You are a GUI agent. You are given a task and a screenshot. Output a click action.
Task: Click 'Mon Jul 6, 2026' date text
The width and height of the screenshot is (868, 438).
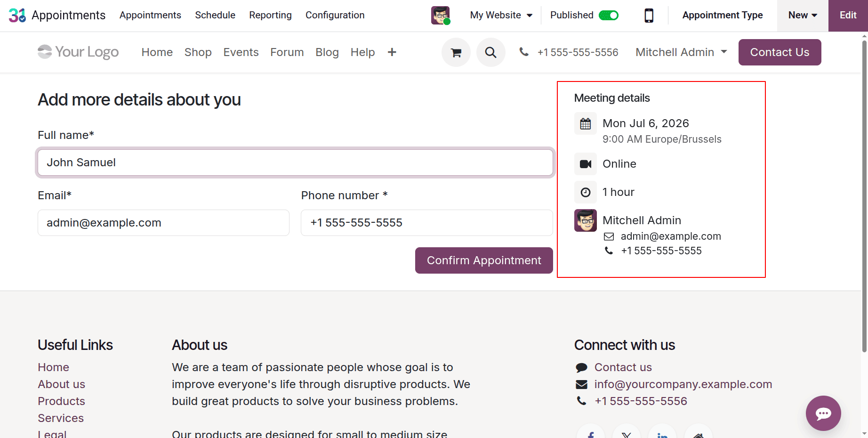click(646, 123)
